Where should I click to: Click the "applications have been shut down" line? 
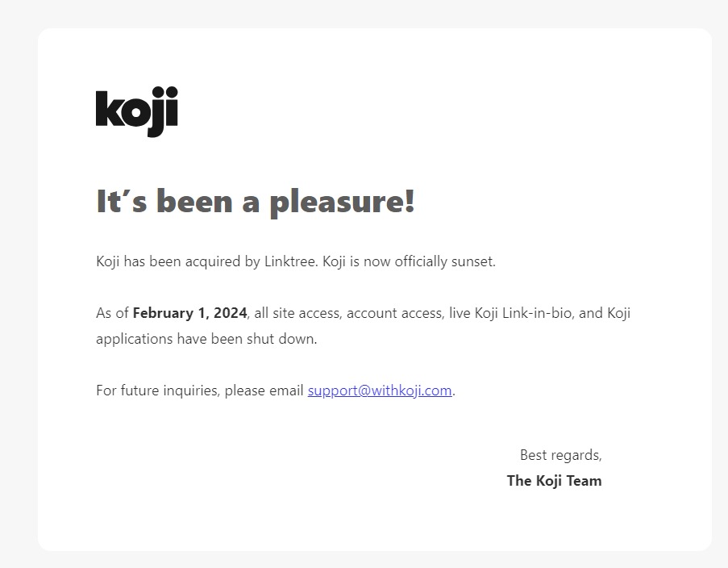click(206, 339)
